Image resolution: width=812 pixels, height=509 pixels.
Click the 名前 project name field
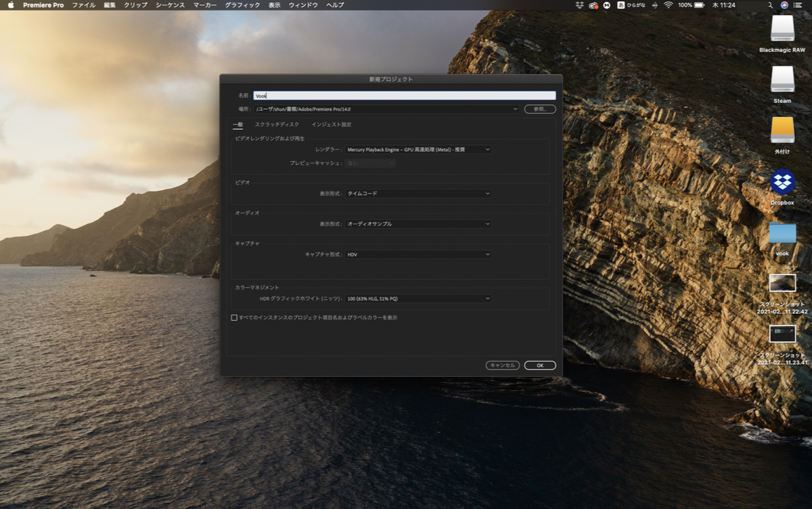405,96
